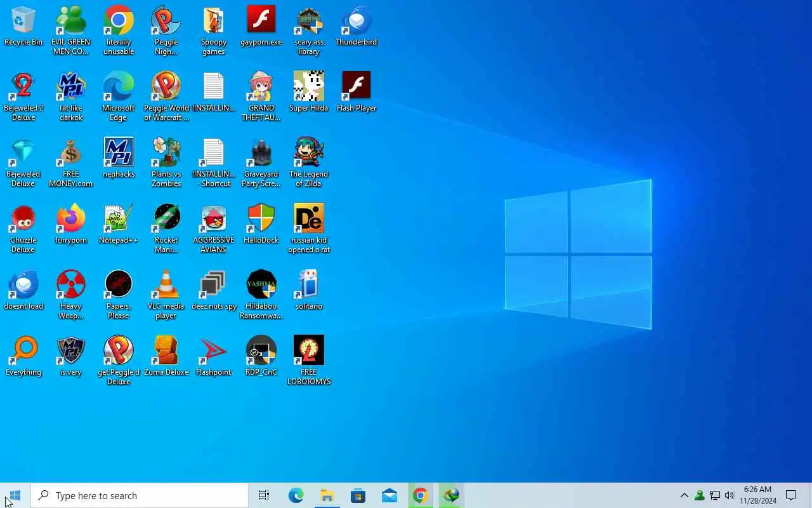Screen dimensions: 812x508
Task: Select the Plants vs Zombies icon
Action: tap(166, 163)
